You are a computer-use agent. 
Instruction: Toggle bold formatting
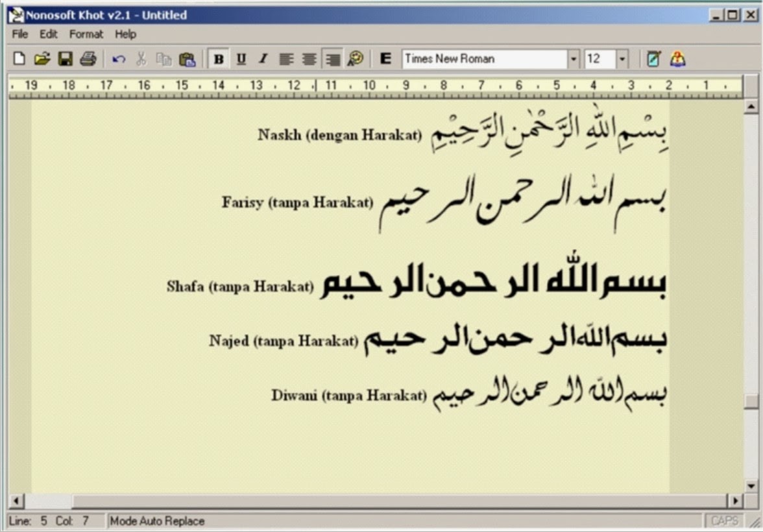(x=219, y=58)
